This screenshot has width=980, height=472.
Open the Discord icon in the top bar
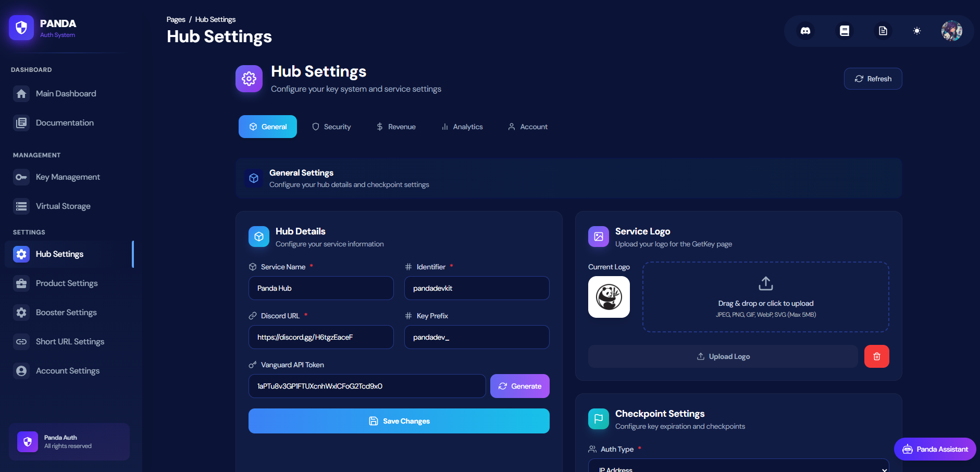pos(806,31)
